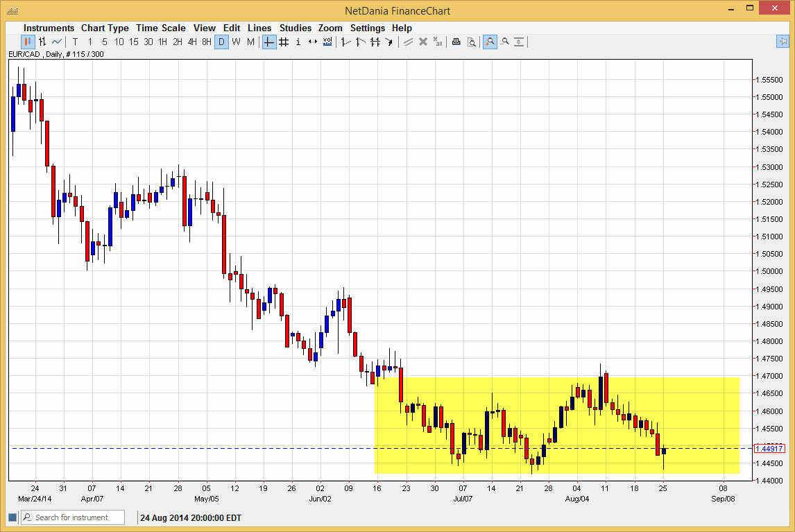Enable the zoom in magnifier tool

click(490, 42)
